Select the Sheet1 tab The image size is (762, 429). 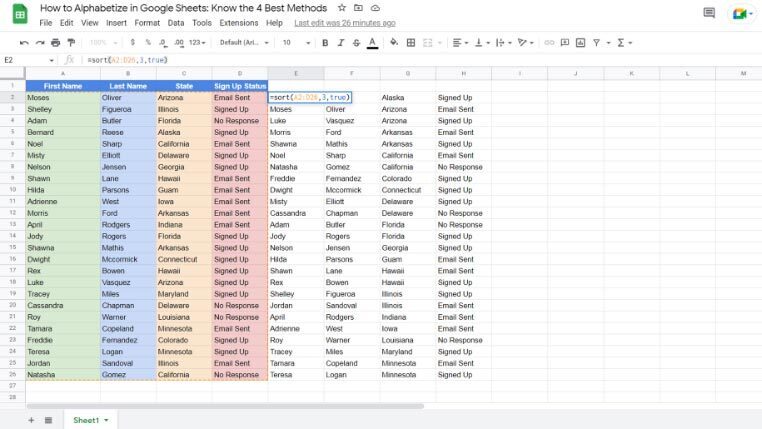[90, 420]
